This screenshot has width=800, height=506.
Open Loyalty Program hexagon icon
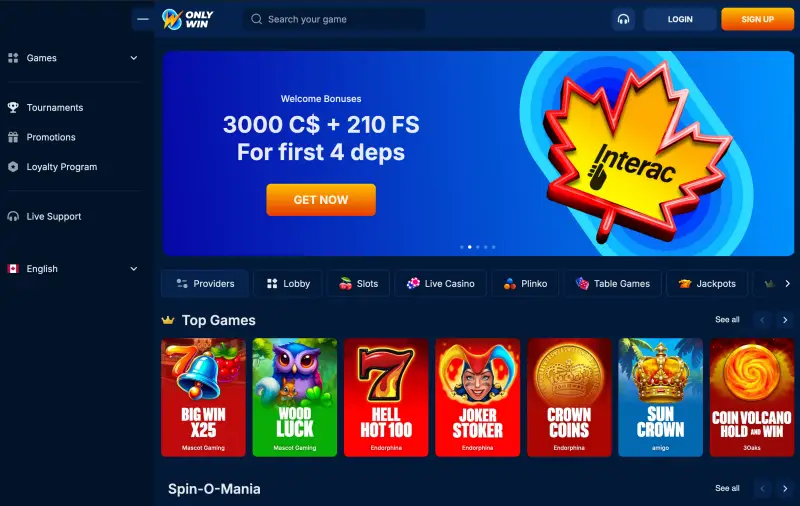point(13,167)
